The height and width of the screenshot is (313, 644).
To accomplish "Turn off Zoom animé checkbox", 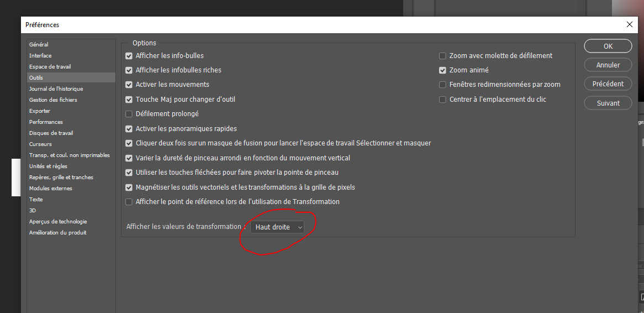I will 442,70.
